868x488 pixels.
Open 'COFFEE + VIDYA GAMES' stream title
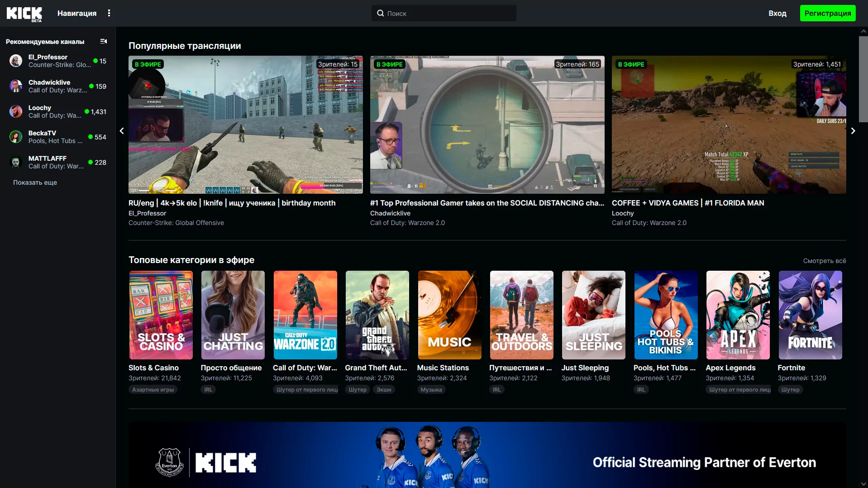pyautogui.click(x=688, y=203)
